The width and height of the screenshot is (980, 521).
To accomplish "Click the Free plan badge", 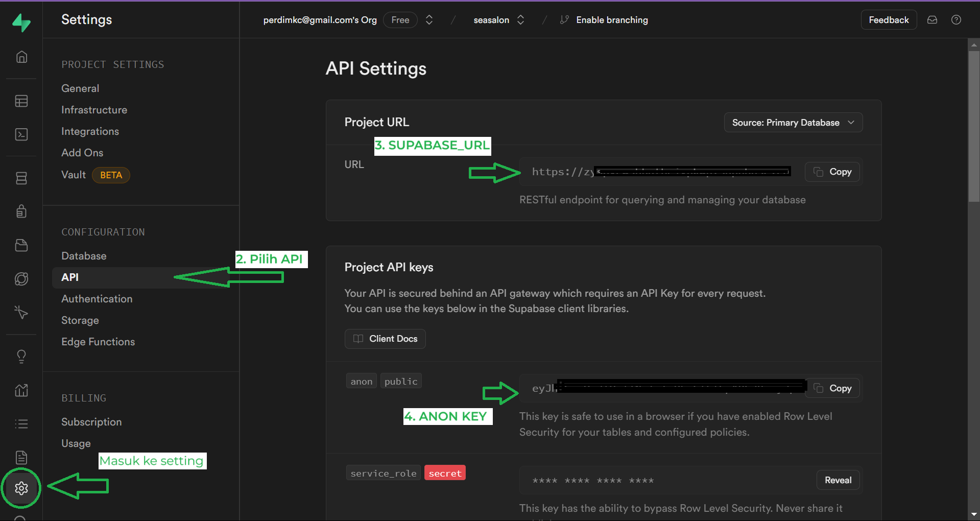I will tap(400, 20).
